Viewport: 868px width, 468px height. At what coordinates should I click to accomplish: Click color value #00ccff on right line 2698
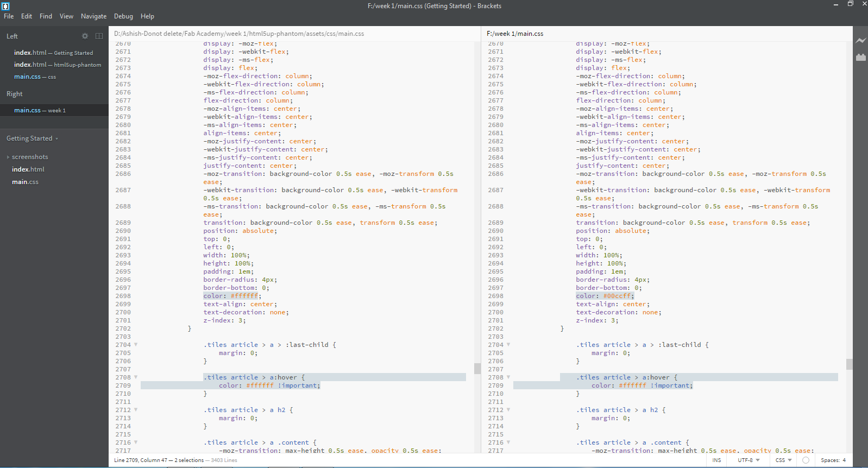(x=617, y=296)
